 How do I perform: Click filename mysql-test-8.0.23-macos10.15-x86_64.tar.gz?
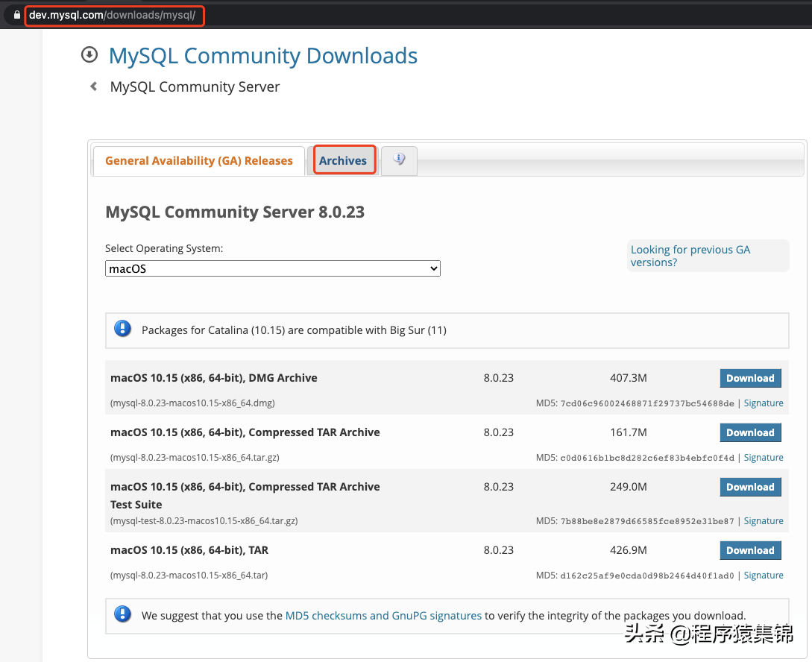(204, 521)
